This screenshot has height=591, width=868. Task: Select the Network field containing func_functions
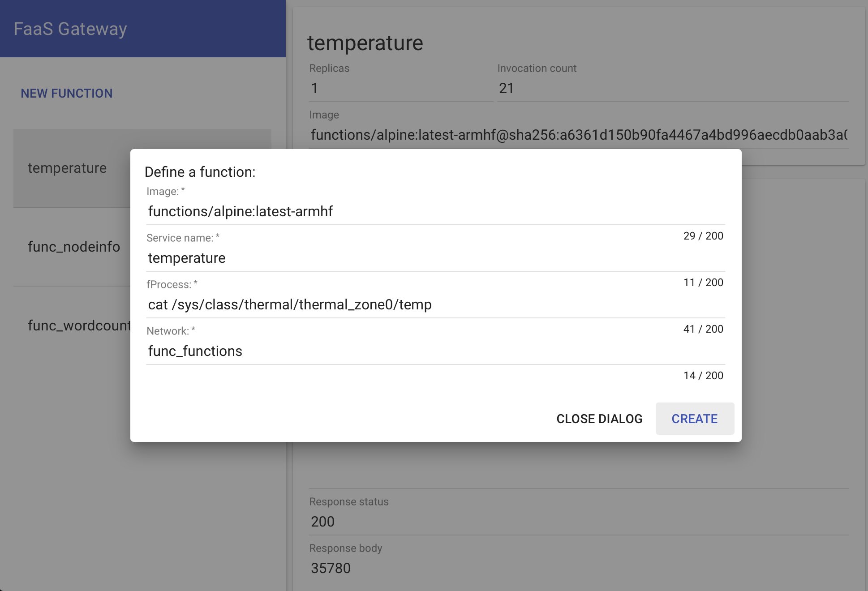pos(435,351)
